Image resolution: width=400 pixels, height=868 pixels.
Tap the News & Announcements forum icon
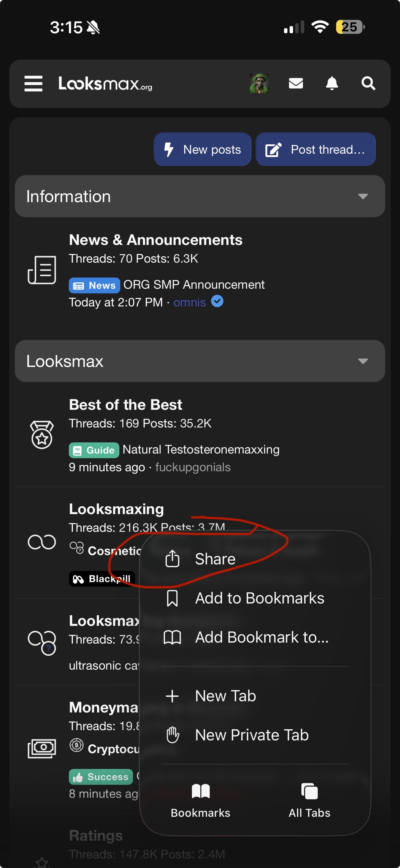point(42,270)
